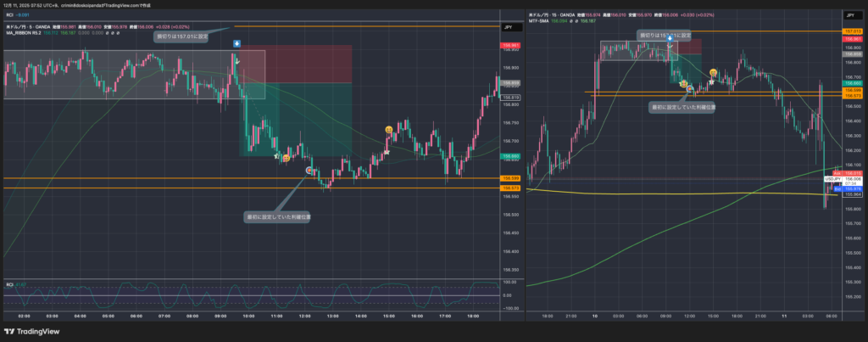Image resolution: width=868 pixels, height=342 pixels.
Task: Click the emoji marker near 15:00 on left chart
Action: pos(388,129)
